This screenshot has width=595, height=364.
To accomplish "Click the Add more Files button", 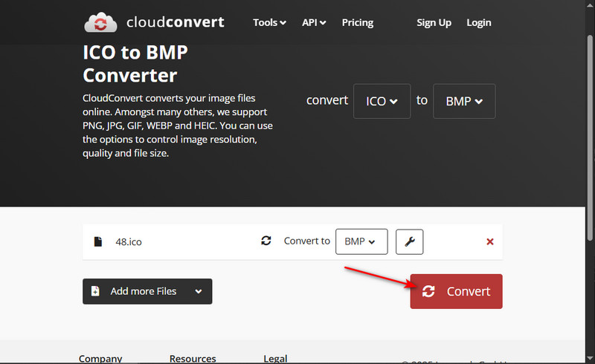I will [x=147, y=291].
